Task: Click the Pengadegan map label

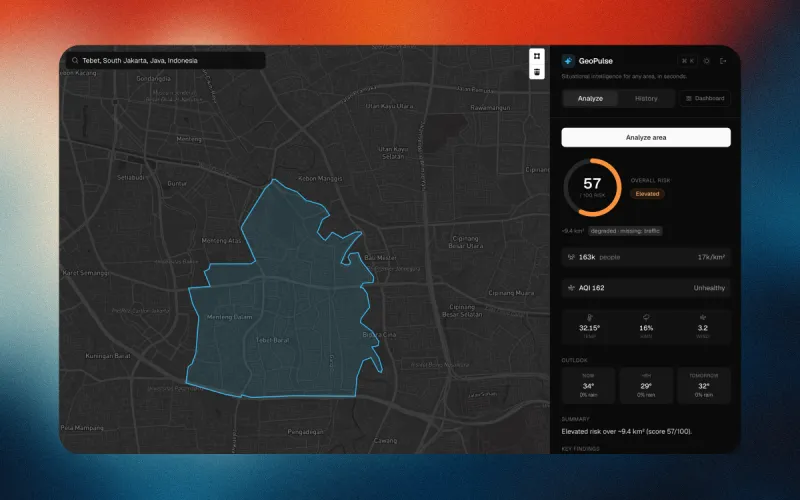Action: click(306, 432)
